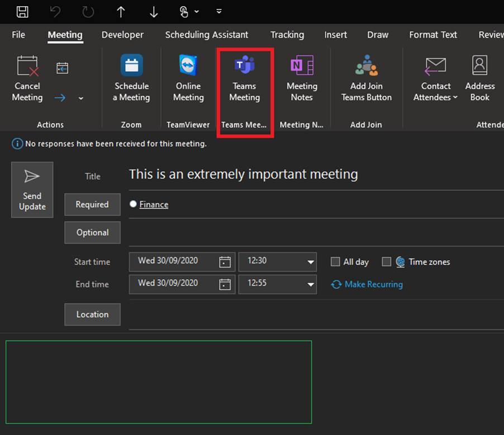The height and width of the screenshot is (435, 504).
Task: Click TeamViewer Online Meeting icon
Action: [x=188, y=65]
